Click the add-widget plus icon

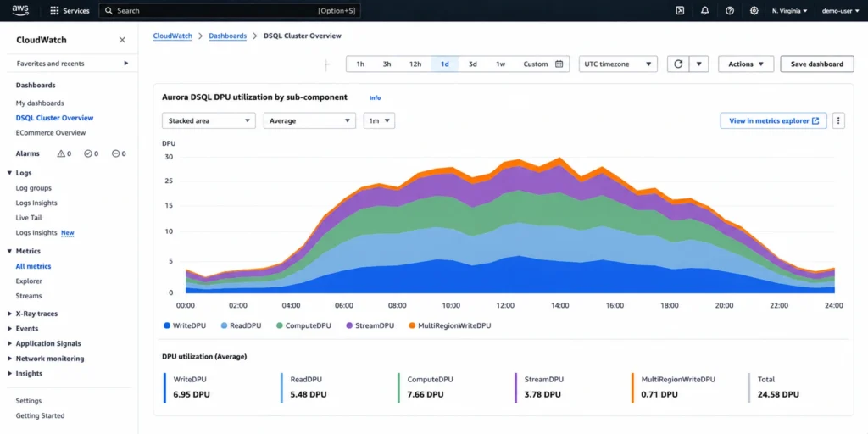tap(327, 64)
